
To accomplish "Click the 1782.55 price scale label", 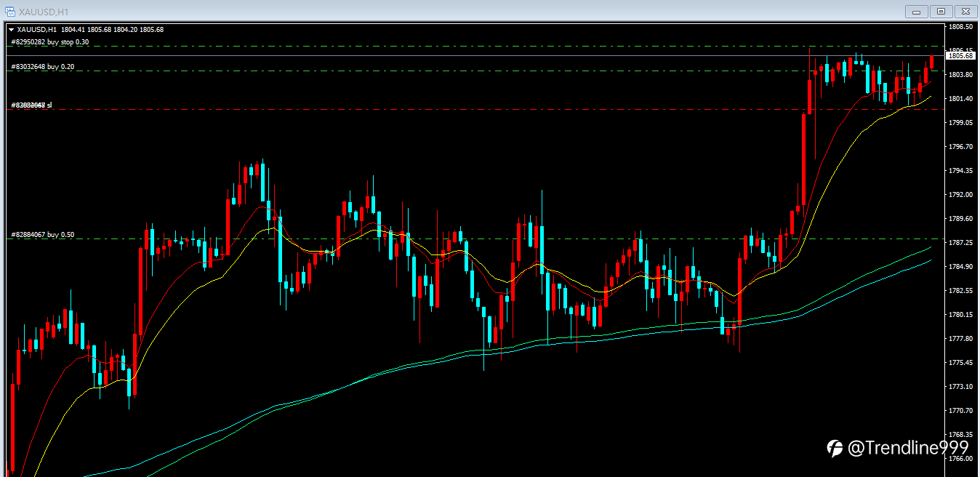I will click(960, 291).
